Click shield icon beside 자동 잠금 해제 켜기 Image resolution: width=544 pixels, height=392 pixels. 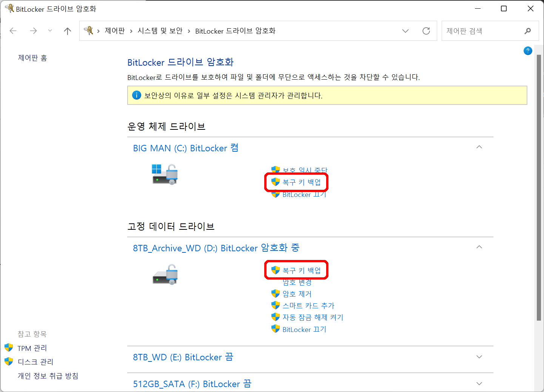pos(276,317)
